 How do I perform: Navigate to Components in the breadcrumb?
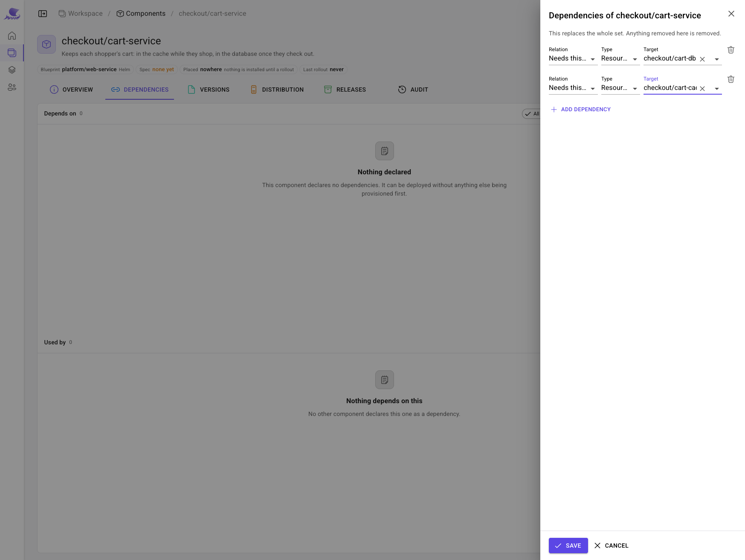pos(141,14)
